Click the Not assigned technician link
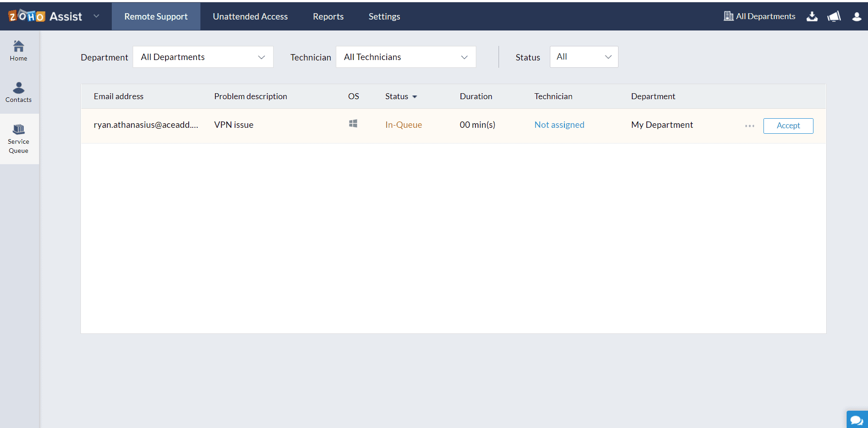The height and width of the screenshot is (428, 868). [559, 125]
